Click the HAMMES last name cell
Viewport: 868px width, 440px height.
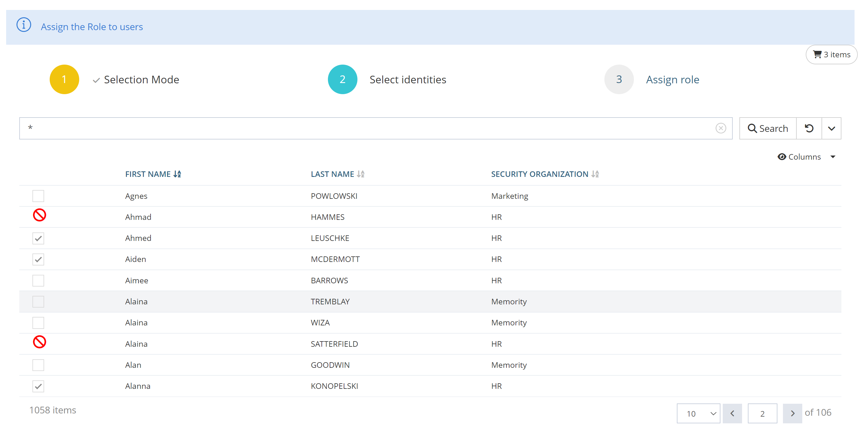[x=328, y=217]
